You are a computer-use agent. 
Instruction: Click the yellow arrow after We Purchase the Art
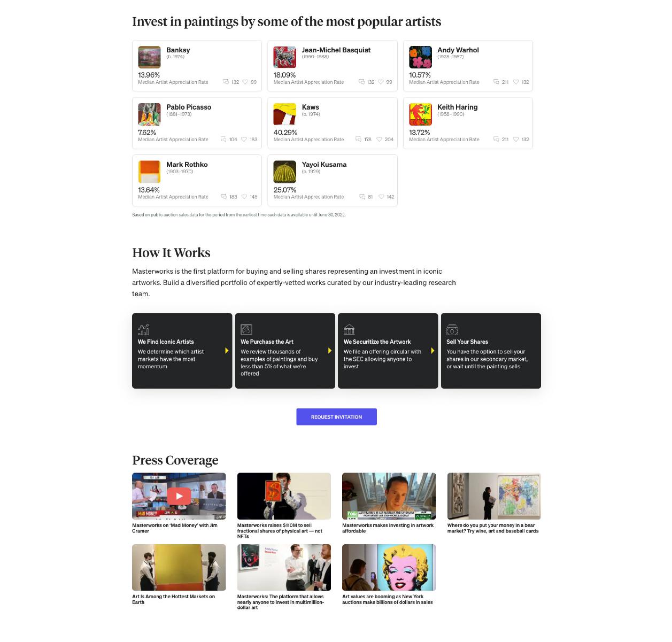330,351
